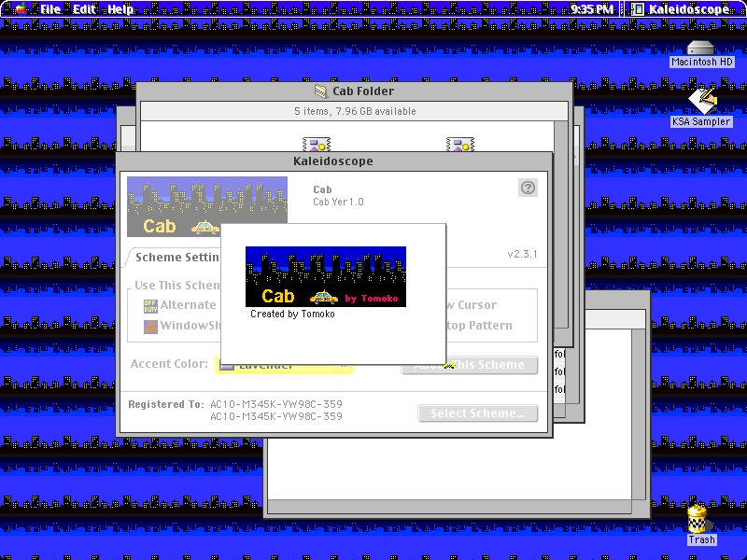Click the About This Scheme button
The height and width of the screenshot is (560, 747).
[x=470, y=365]
